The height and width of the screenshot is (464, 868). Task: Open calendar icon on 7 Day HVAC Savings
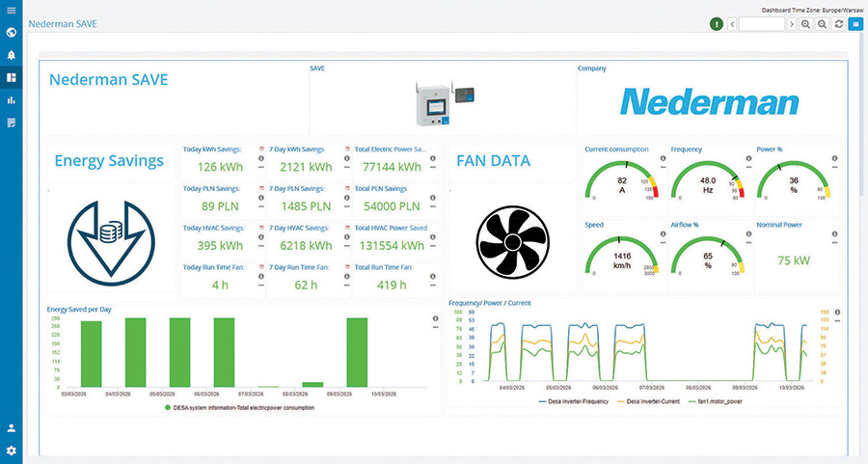pos(347,228)
